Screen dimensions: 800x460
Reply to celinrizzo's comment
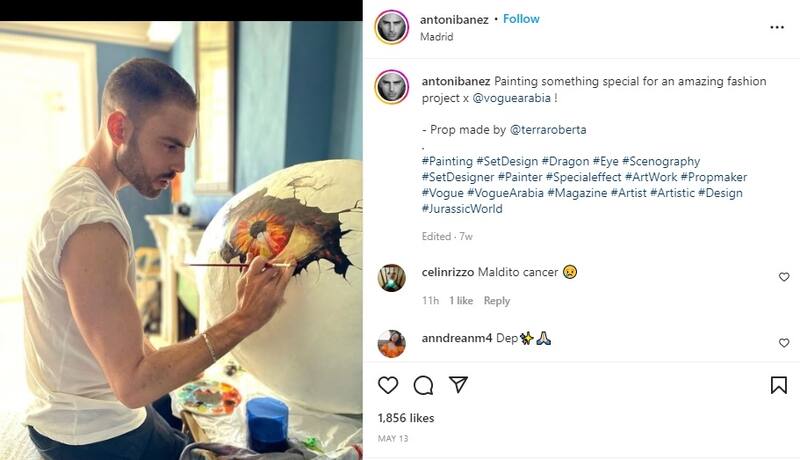tap(497, 301)
